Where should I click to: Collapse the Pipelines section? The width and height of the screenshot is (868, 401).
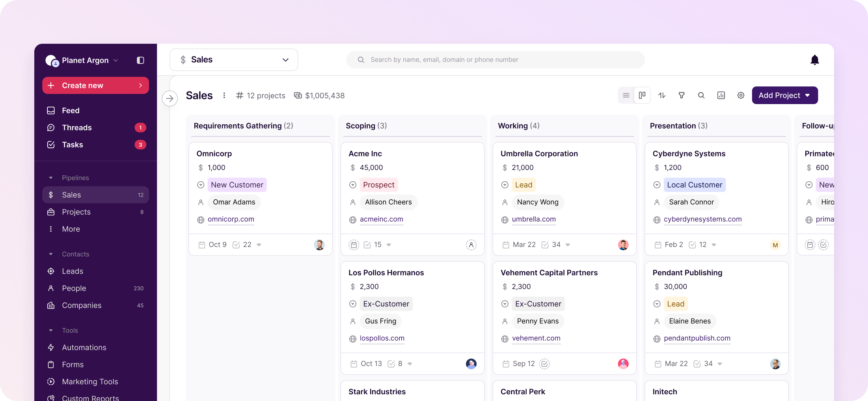tap(51, 178)
